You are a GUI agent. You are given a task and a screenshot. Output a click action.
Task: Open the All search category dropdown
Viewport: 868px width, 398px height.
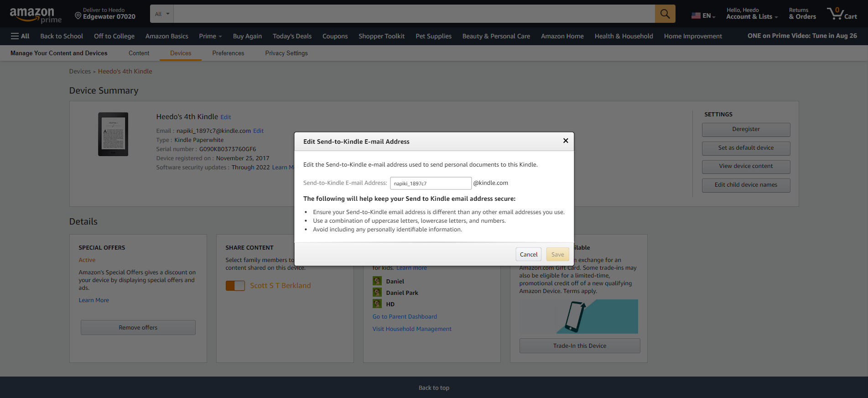(162, 14)
